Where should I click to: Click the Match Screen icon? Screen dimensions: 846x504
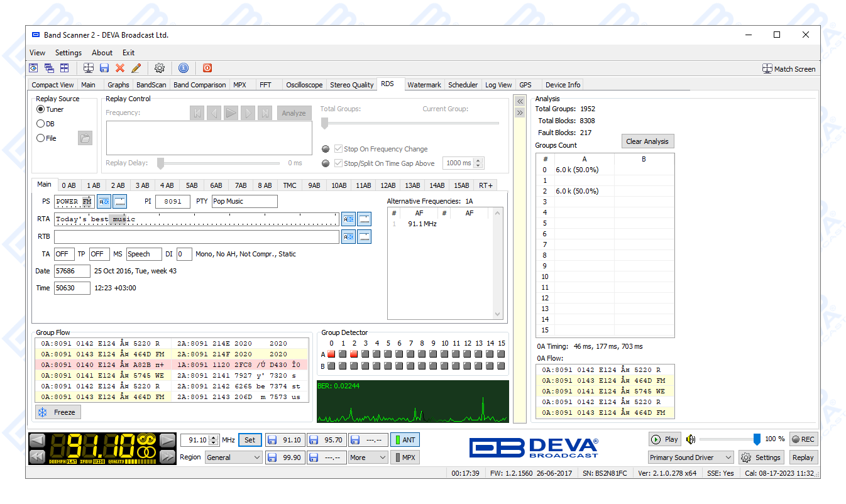[767, 68]
